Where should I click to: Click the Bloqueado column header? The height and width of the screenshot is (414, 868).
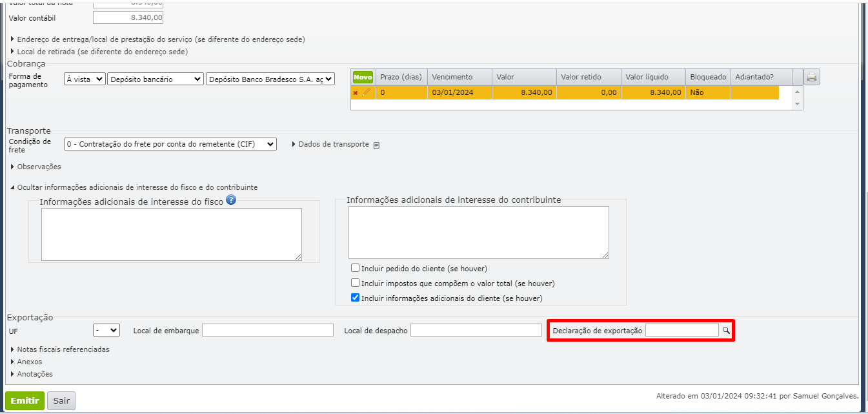click(708, 77)
